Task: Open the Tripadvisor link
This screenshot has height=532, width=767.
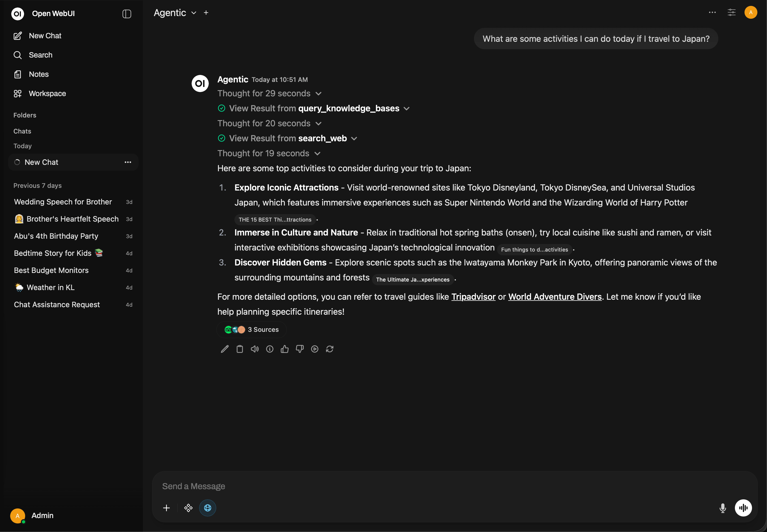Action: point(473,297)
